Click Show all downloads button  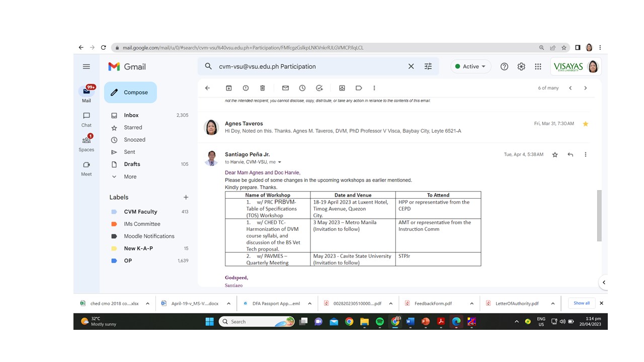[x=582, y=303]
